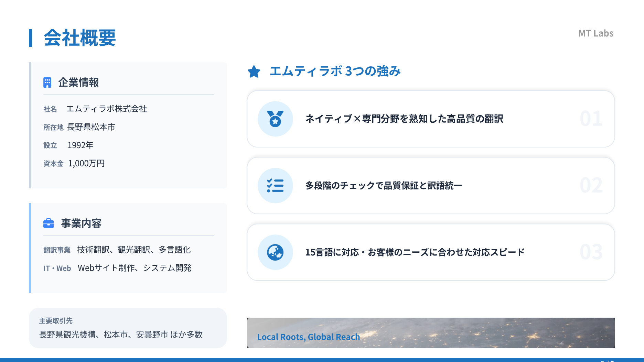This screenshot has height=362, width=644.
Task: Click the medal icon in strength card 01
Action: (275, 119)
